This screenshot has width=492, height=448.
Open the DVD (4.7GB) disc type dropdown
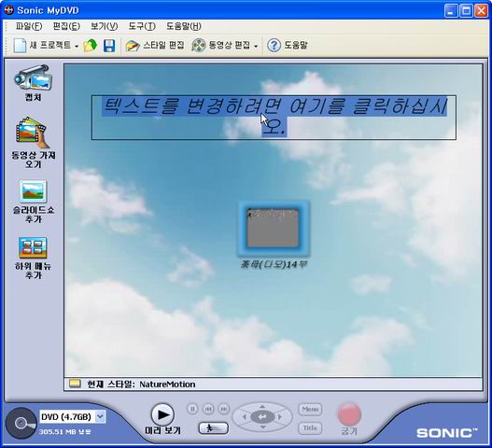point(100,416)
